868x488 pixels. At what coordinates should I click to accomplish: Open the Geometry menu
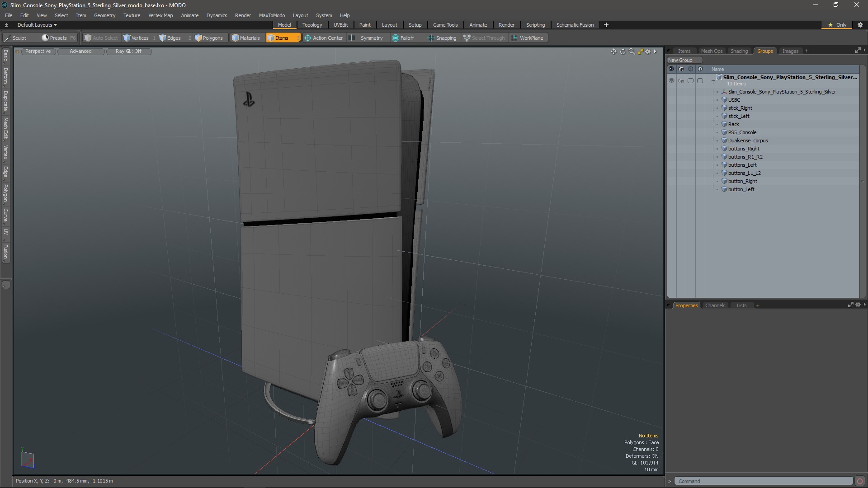(104, 15)
